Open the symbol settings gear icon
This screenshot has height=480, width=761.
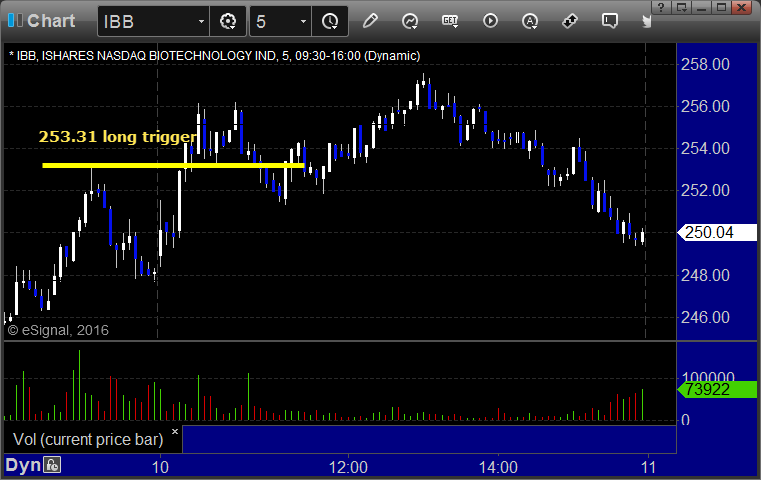[228, 21]
